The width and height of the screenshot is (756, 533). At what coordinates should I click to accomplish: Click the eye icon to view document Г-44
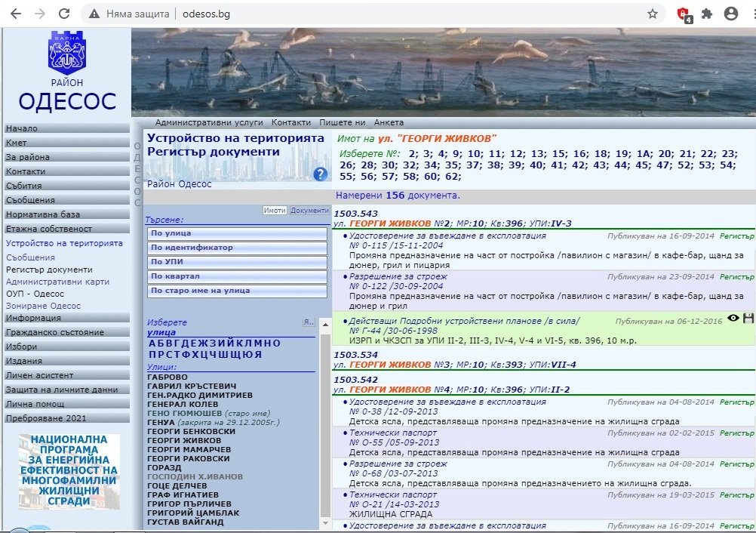click(x=733, y=319)
